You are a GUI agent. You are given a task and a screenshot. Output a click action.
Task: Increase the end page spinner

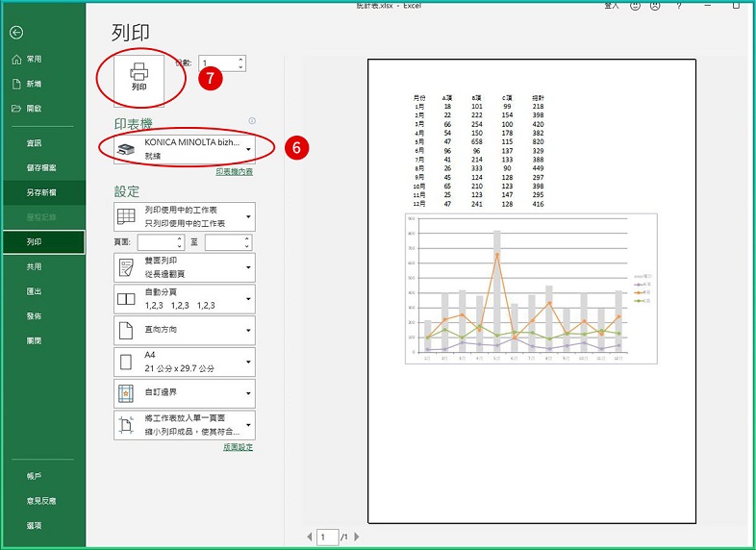tap(247, 238)
